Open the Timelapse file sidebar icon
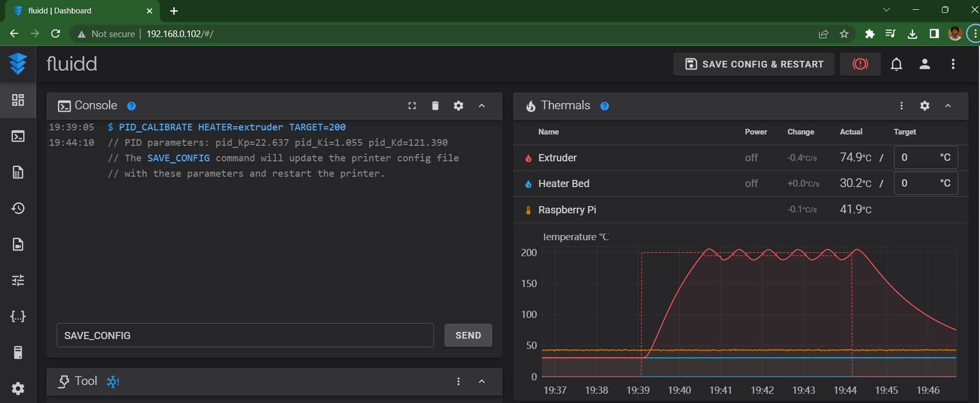Image resolution: width=980 pixels, height=403 pixels. coord(18,244)
